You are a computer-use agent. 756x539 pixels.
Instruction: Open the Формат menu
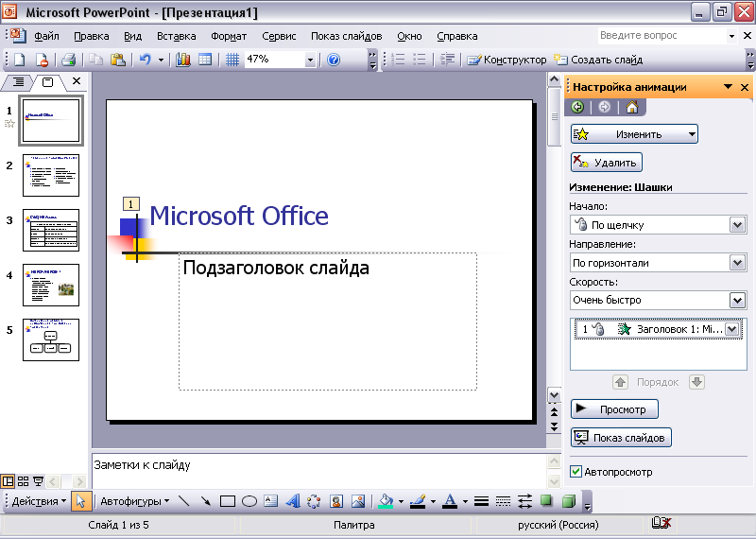pos(229,36)
